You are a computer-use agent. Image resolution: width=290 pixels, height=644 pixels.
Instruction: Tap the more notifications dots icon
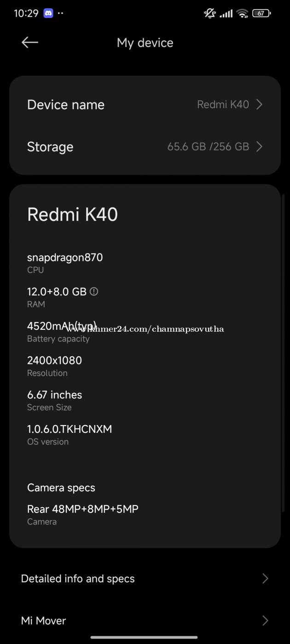pyautogui.click(x=60, y=13)
